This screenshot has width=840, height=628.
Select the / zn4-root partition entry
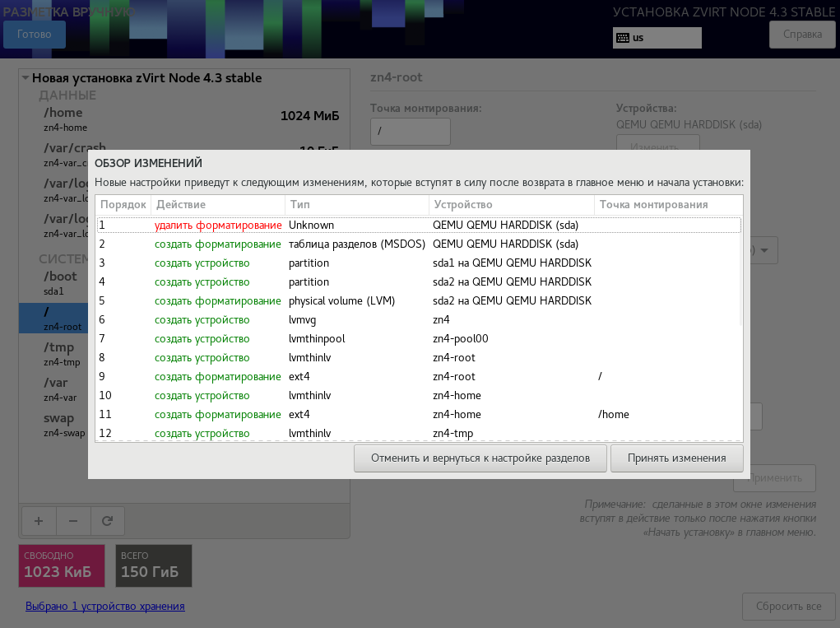pyautogui.click(x=53, y=319)
